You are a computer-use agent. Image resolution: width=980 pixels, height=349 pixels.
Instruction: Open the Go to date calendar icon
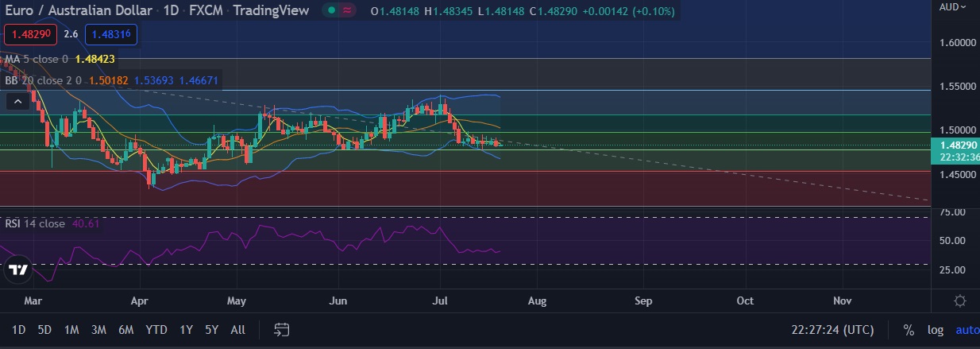pos(282,329)
